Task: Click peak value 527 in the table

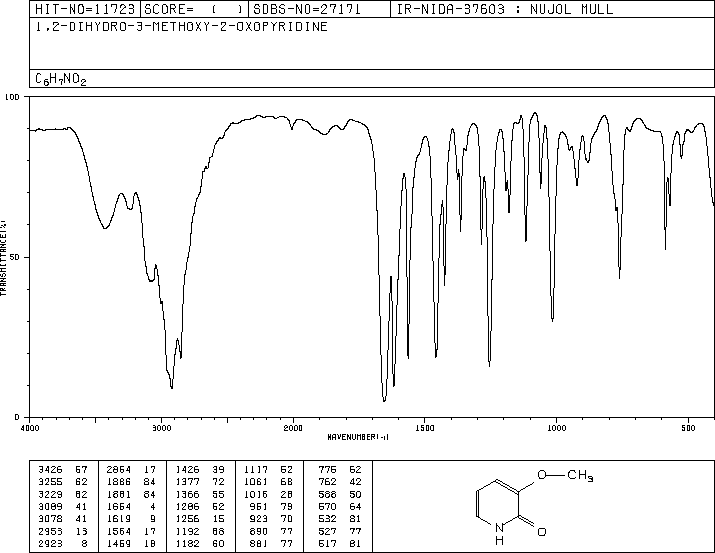Action: click(327, 531)
